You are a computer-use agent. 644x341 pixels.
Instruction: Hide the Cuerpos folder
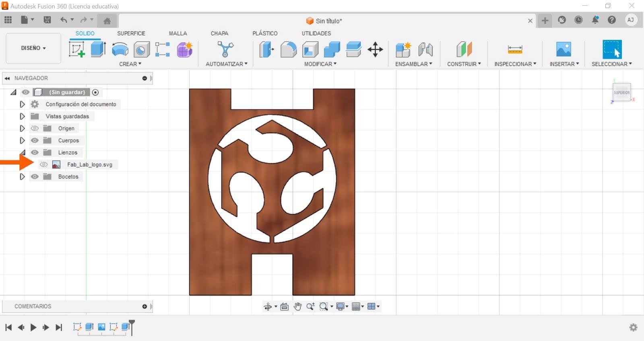tap(35, 140)
